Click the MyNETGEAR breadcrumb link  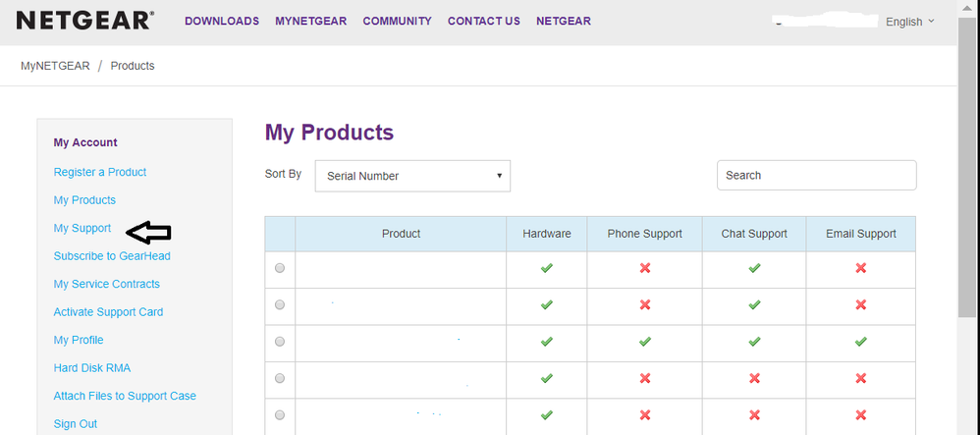[55, 66]
